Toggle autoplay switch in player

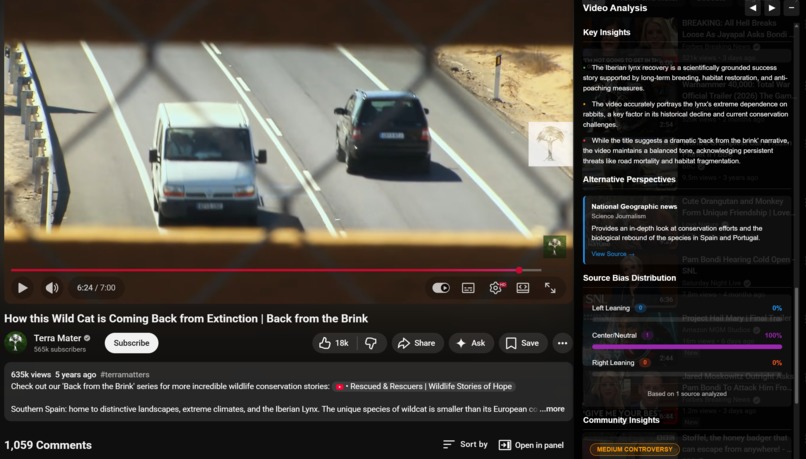tap(441, 288)
